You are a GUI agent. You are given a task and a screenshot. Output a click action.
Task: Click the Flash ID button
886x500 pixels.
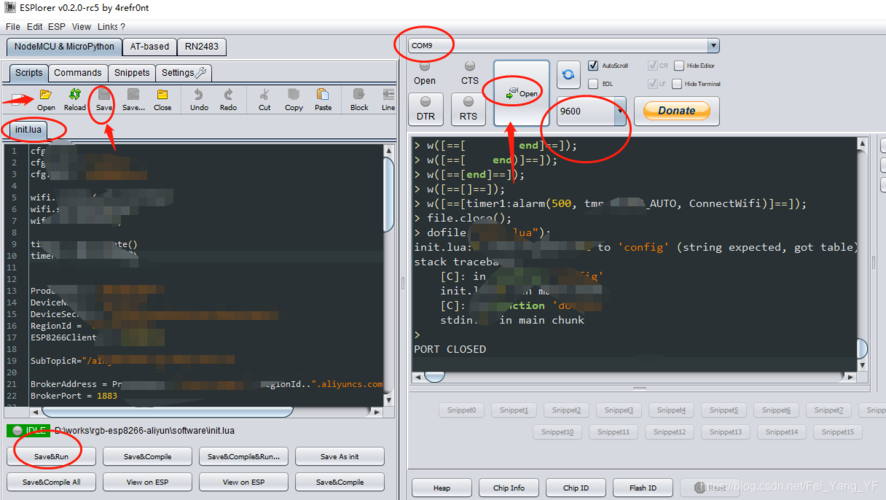click(x=643, y=488)
